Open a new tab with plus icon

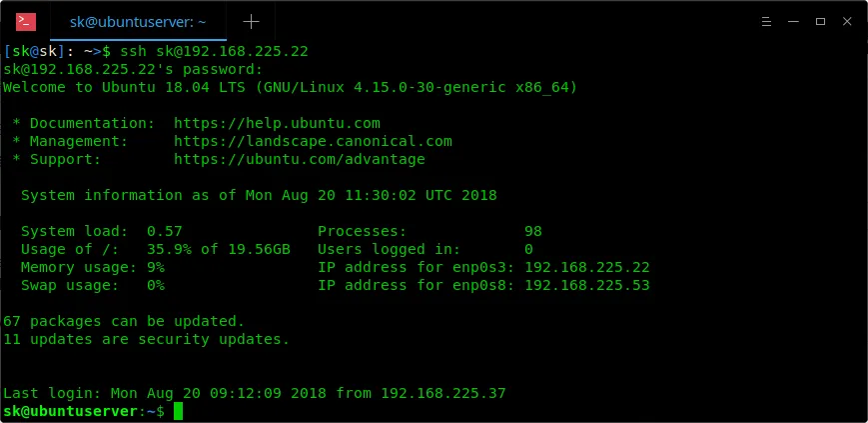click(251, 21)
